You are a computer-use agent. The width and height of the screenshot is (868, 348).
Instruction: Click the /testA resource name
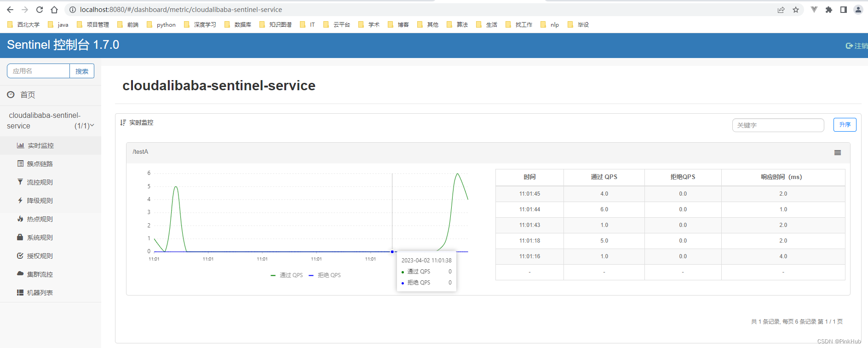click(140, 151)
